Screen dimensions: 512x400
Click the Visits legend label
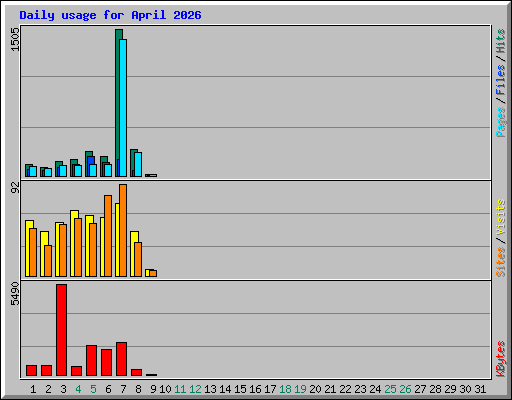[501, 217]
